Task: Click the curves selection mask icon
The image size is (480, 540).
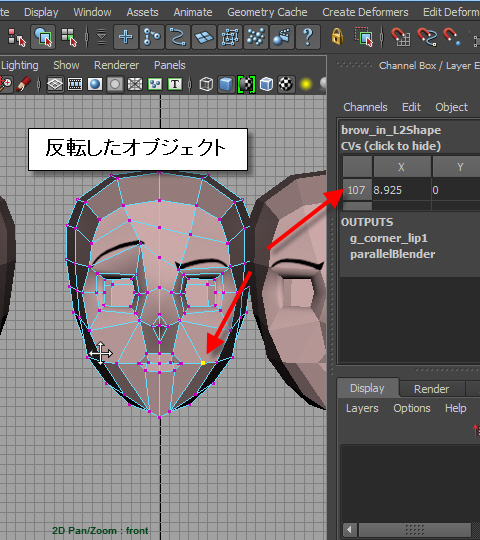Action: [178, 37]
